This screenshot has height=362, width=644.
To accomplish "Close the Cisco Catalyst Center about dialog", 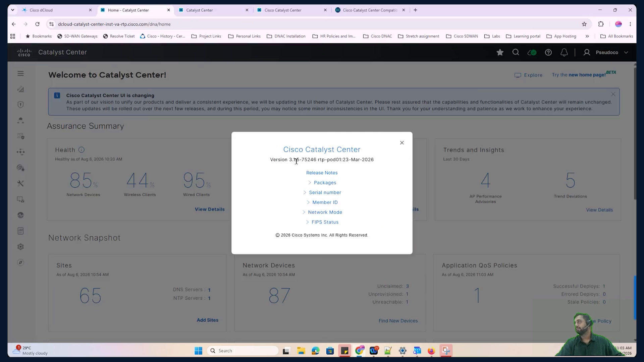I will click(x=402, y=143).
